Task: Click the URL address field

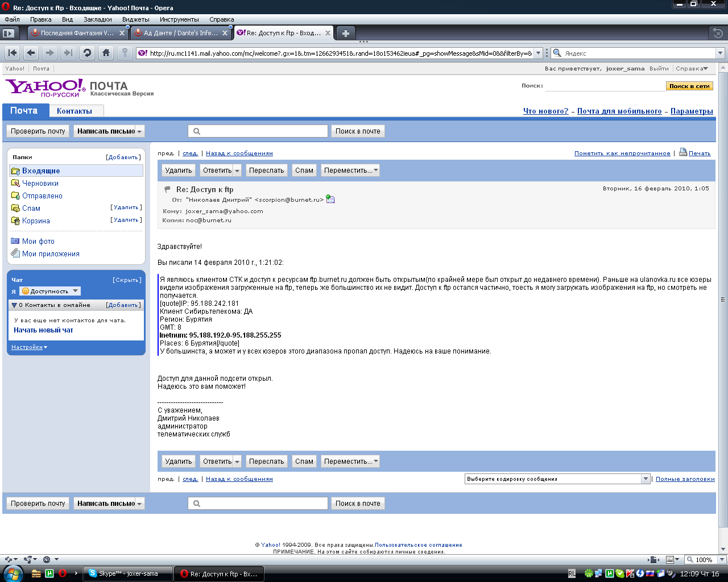Action: [340, 53]
